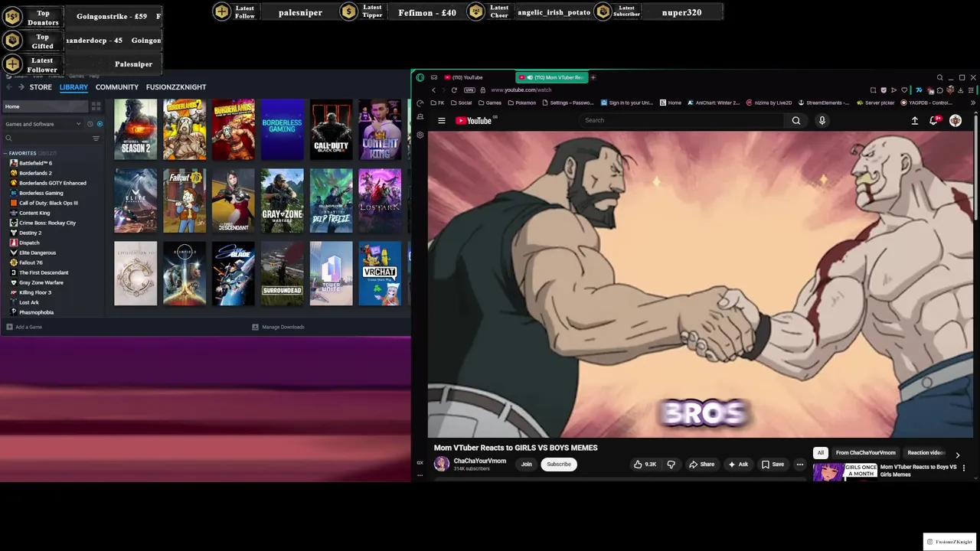
Task: Click YouTube create upload icon
Action: pos(915,120)
